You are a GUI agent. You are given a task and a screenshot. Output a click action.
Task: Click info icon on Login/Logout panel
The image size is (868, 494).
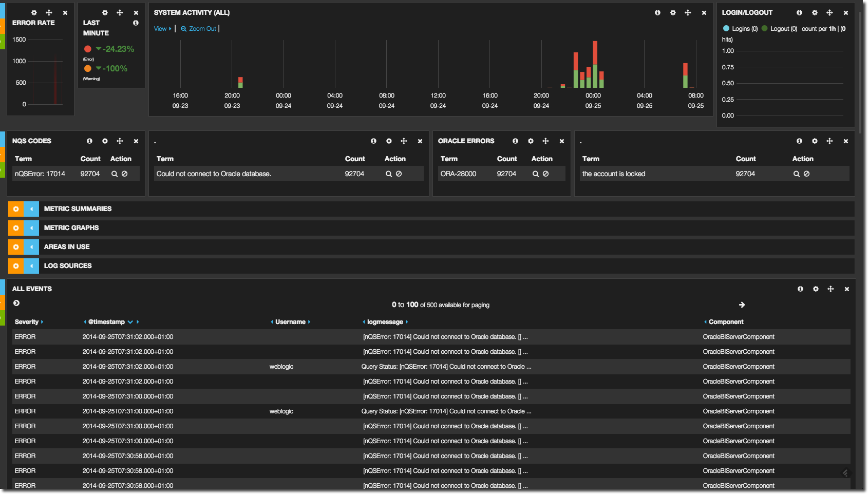pyautogui.click(x=799, y=13)
